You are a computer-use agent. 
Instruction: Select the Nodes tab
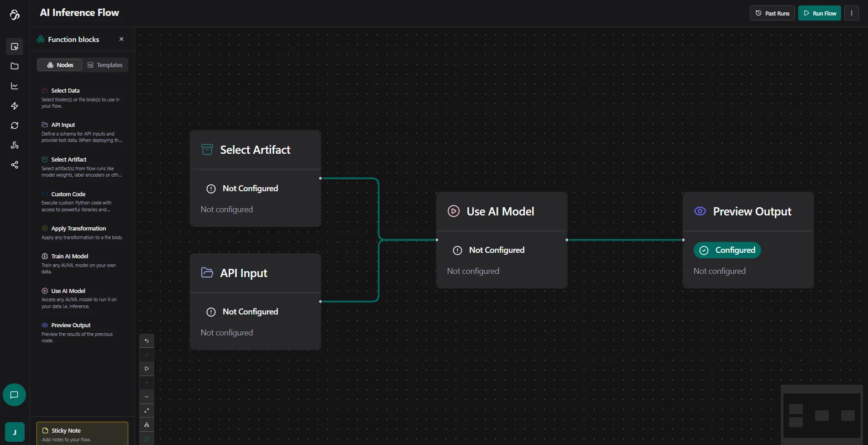60,65
